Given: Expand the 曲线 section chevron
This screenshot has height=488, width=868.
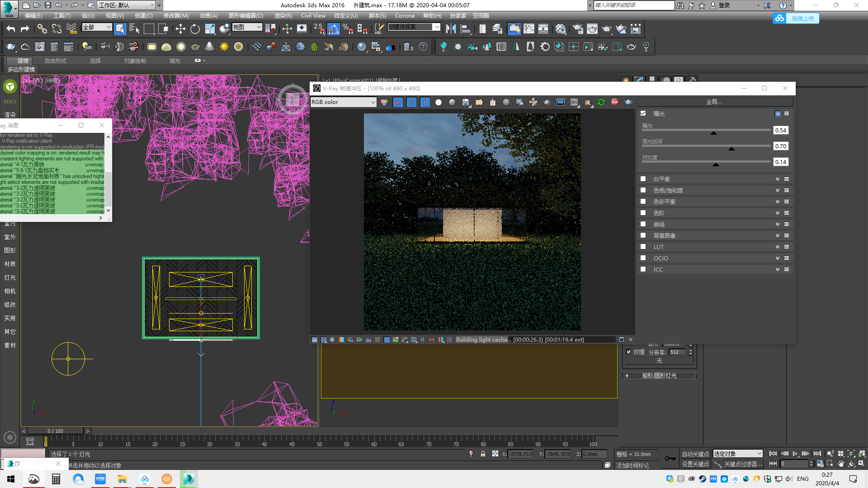Looking at the screenshot, I should 778,224.
